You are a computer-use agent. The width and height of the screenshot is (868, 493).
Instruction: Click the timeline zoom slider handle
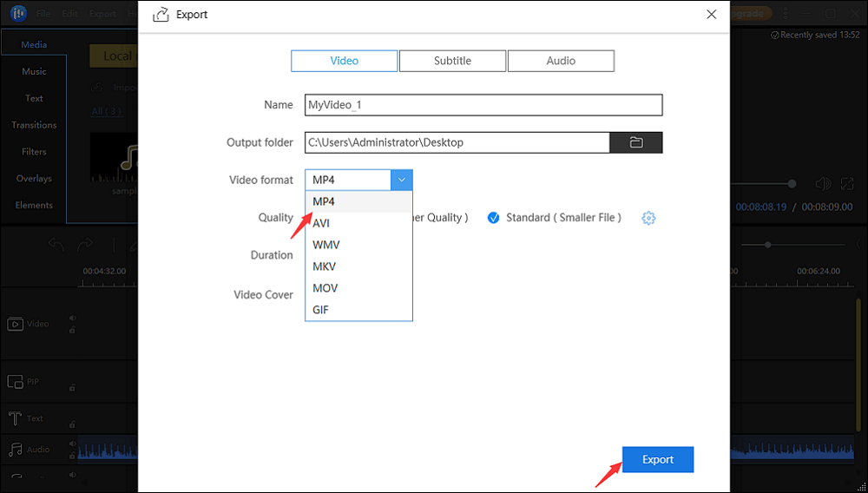point(768,245)
